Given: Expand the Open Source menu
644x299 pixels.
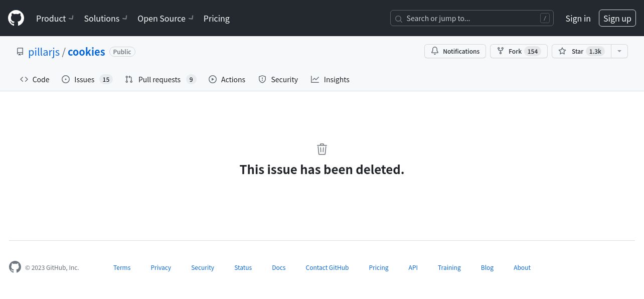Looking at the screenshot, I should pos(165,18).
